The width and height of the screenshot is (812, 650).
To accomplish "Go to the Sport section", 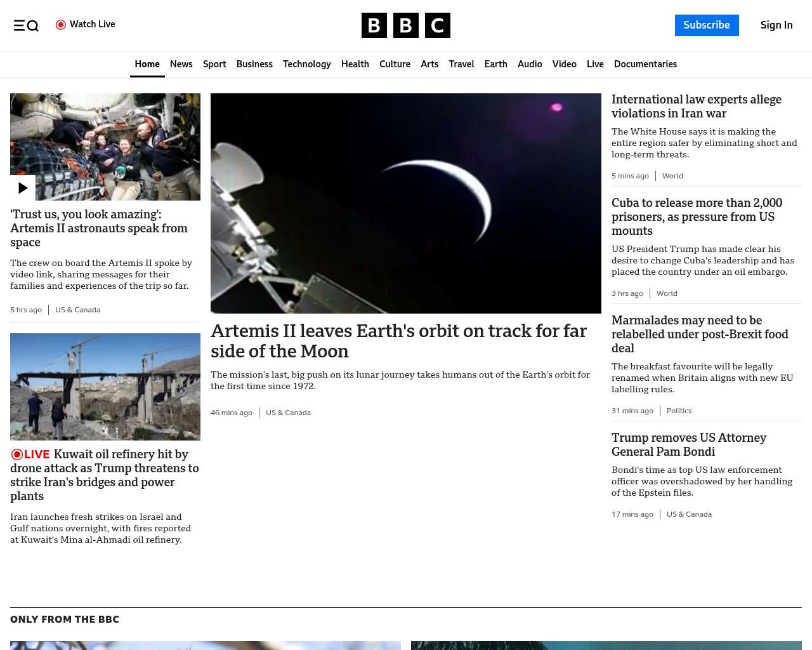I will [x=214, y=64].
